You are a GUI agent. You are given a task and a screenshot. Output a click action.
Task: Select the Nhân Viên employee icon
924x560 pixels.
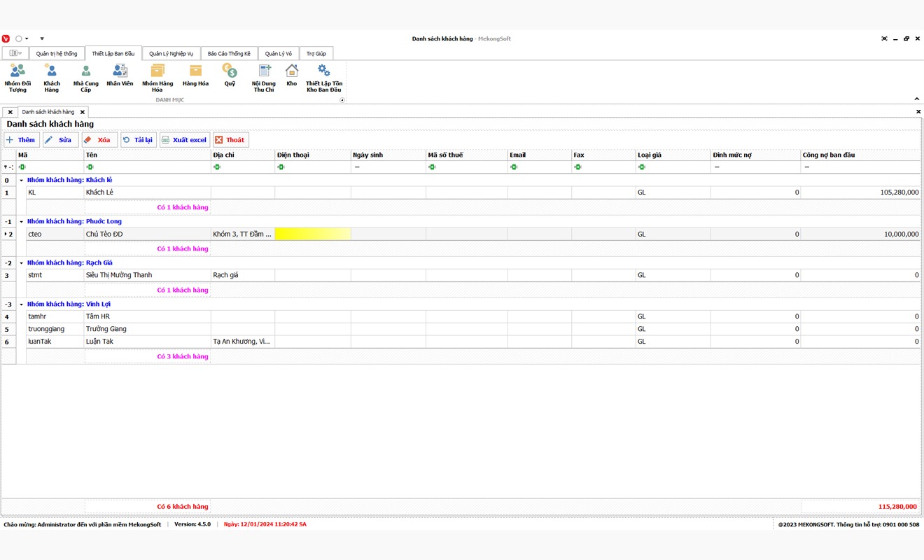click(x=120, y=74)
